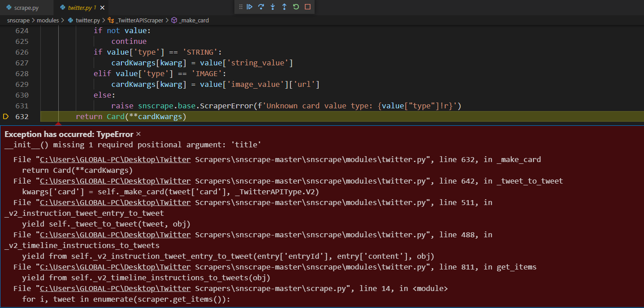Click line number 624 in the gutter

(x=22, y=30)
